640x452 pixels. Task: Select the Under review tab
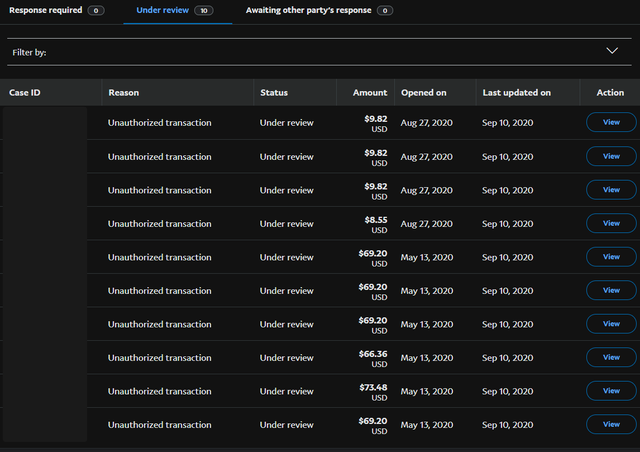click(175, 10)
